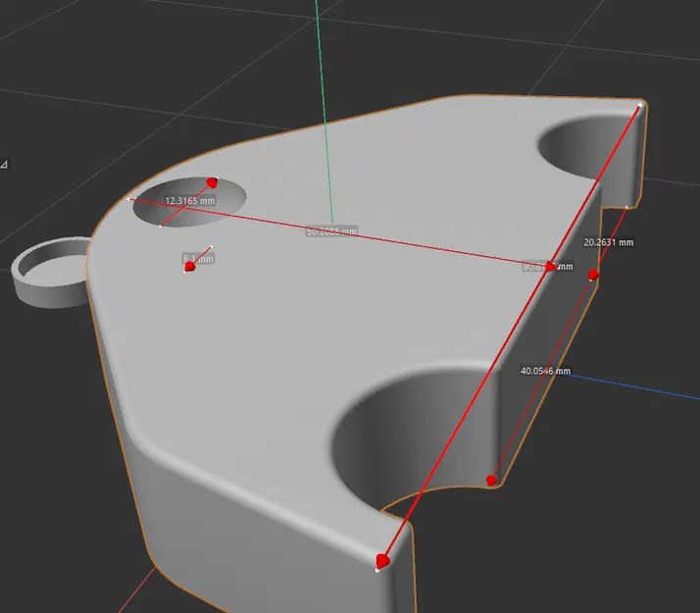Click the small triangle marker at left viewport edge
700x613 pixels.
pyautogui.click(x=4, y=165)
